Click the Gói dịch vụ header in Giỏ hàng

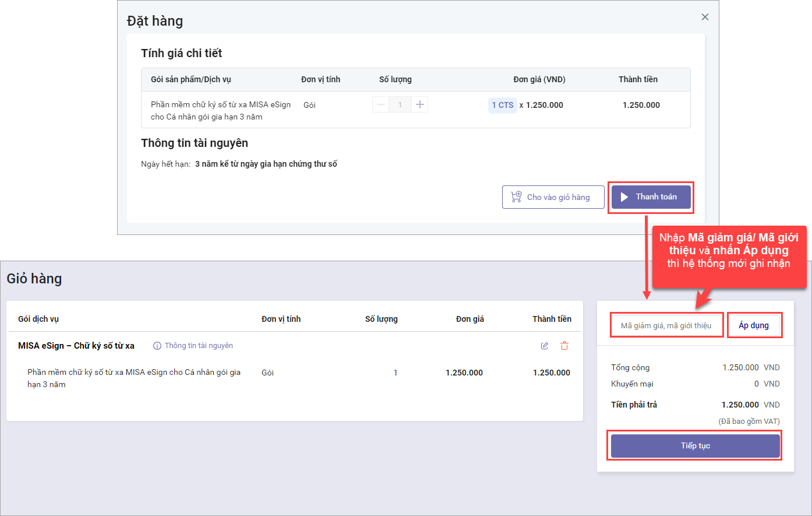[x=38, y=319]
